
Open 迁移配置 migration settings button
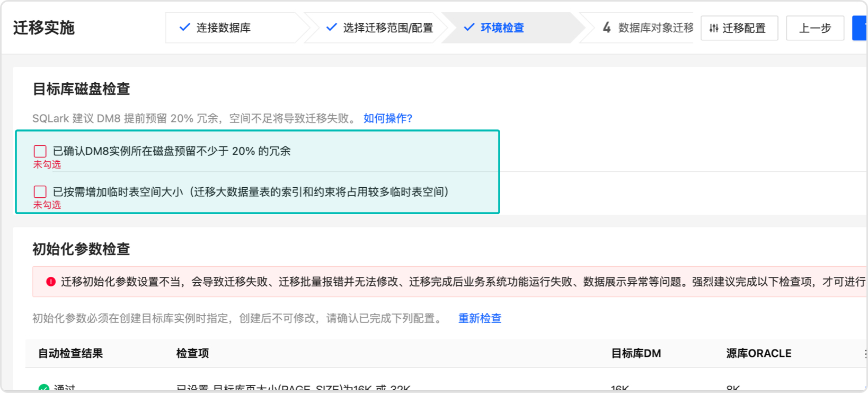pyautogui.click(x=739, y=28)
